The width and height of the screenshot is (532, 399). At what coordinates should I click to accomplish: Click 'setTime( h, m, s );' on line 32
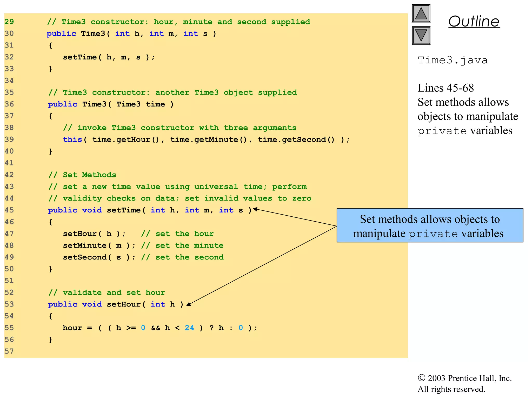109,57
